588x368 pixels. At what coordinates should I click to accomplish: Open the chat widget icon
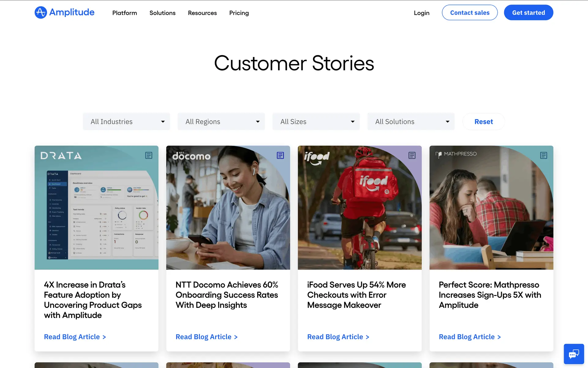[x=574, y=354]
